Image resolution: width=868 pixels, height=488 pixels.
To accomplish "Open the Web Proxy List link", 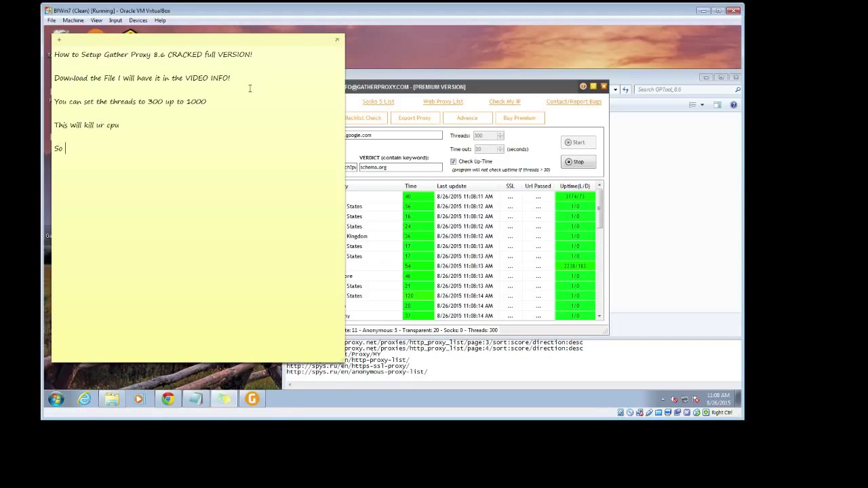I will click(443, 102).
